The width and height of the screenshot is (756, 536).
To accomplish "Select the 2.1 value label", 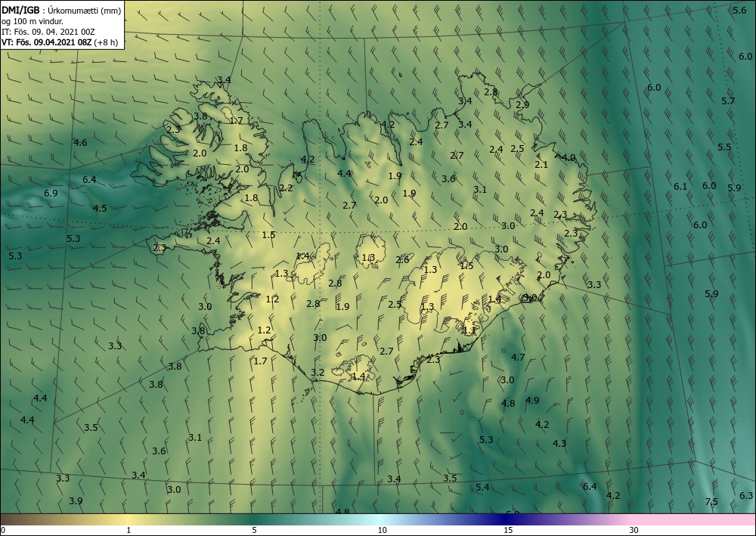I will (541, 164).
